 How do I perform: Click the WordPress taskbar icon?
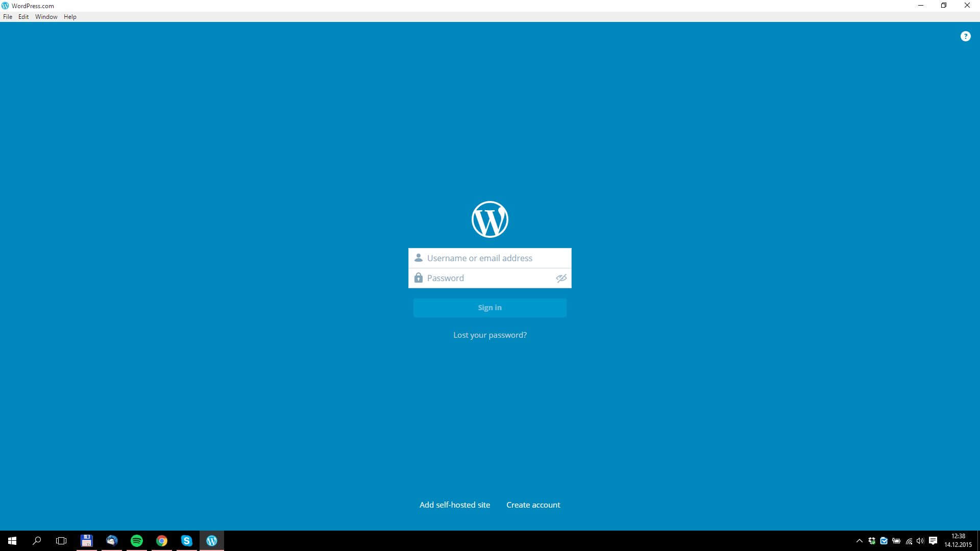tap(212, 541)
